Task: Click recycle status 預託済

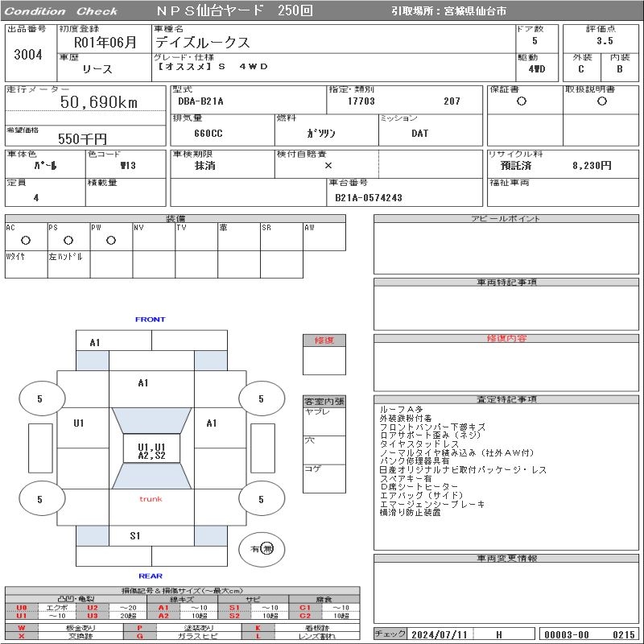Action: (516, 166)
